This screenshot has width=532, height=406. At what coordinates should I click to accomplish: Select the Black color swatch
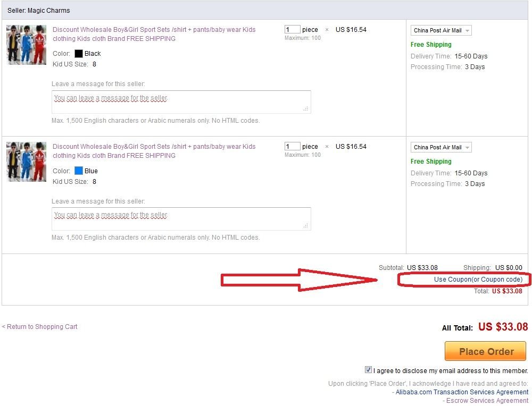79,54
